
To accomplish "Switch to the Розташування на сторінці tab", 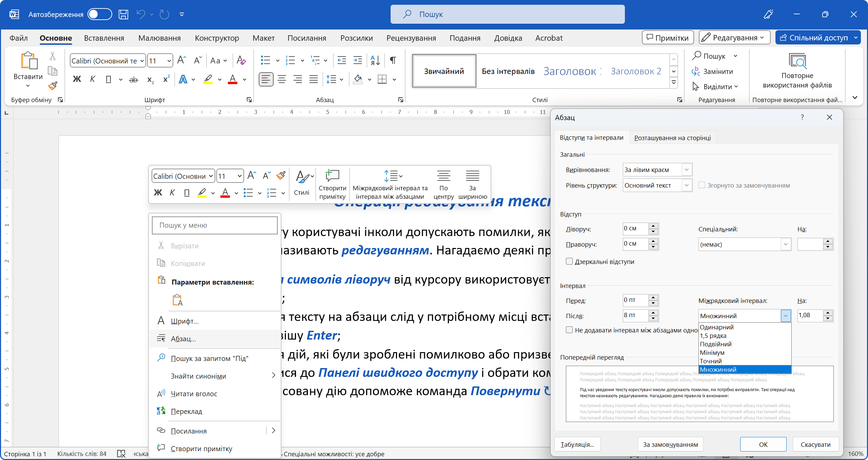I will tap(672, 137).
